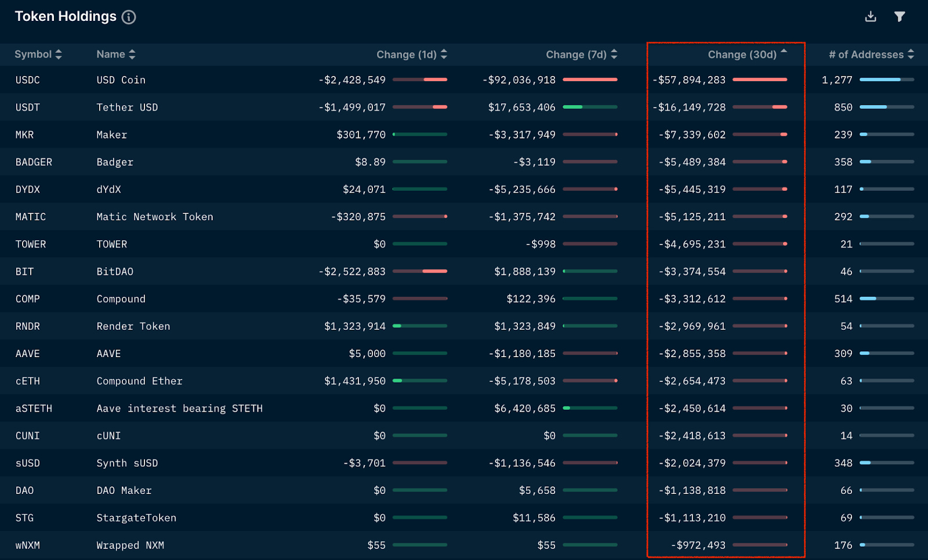Click the Token Holdings heading
Viewport: 928px width, 560px height.
coord(66,16)
